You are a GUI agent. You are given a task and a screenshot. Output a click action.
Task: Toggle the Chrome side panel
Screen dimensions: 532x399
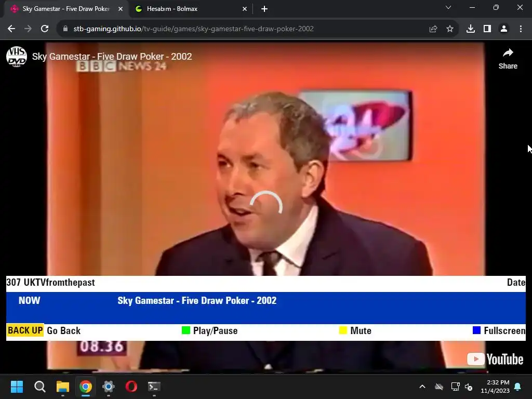[x=487, y=29]
